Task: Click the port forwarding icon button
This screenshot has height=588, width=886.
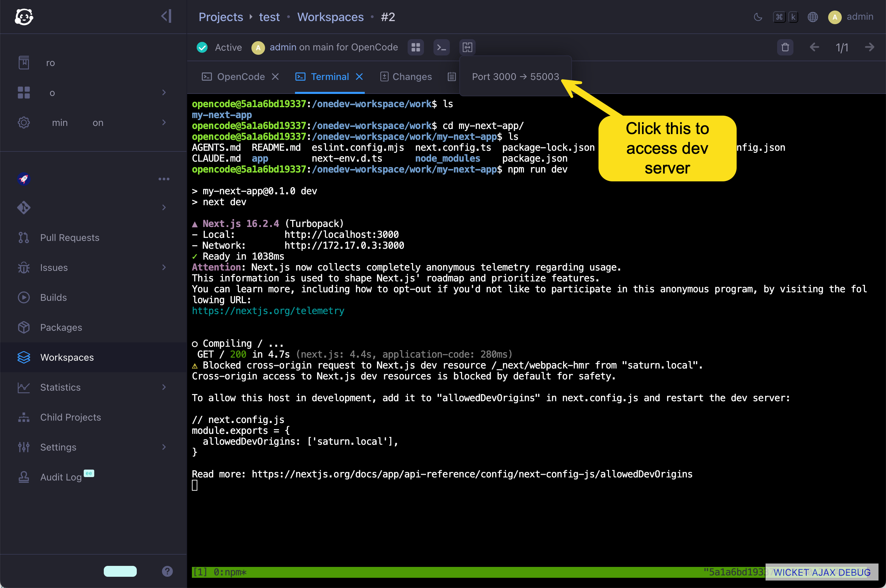Action: [467, 47]
